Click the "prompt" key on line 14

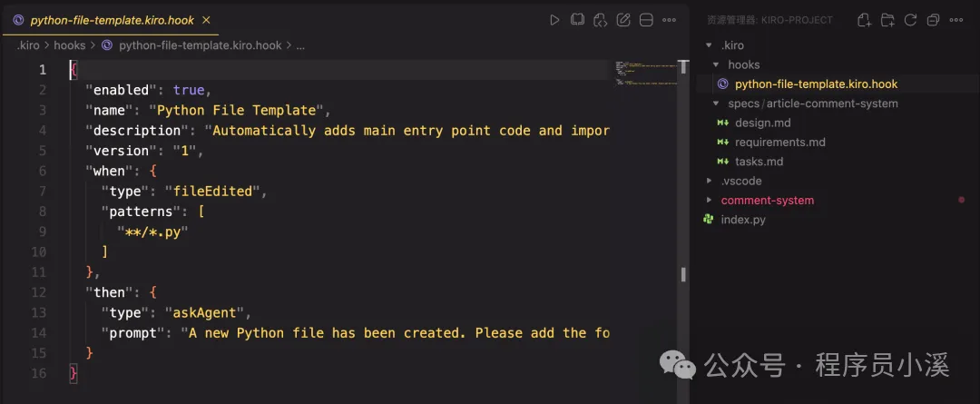coord(133,332)
